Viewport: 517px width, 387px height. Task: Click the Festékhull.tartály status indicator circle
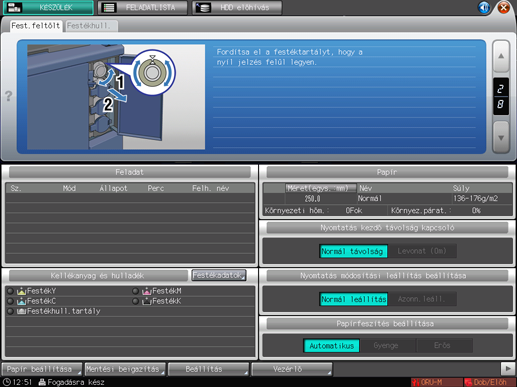10,311
